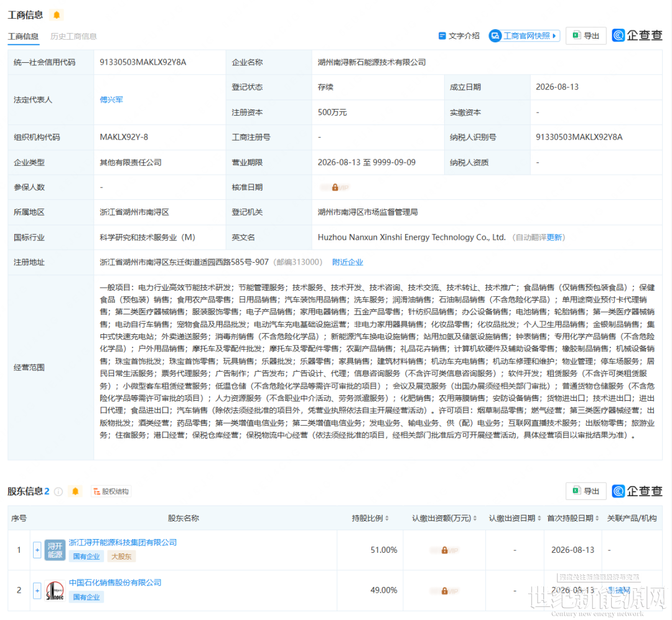Click organization code MAKLX92Y-8

click(124, 137)
